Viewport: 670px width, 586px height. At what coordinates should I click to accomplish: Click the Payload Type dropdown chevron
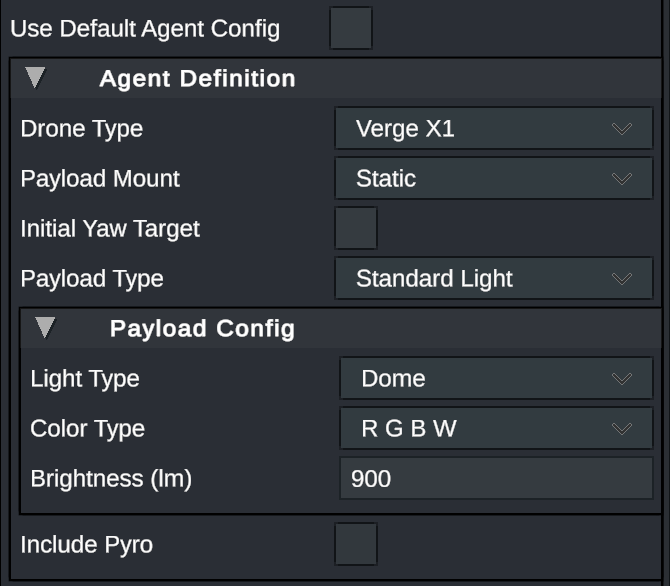[622, 279]
